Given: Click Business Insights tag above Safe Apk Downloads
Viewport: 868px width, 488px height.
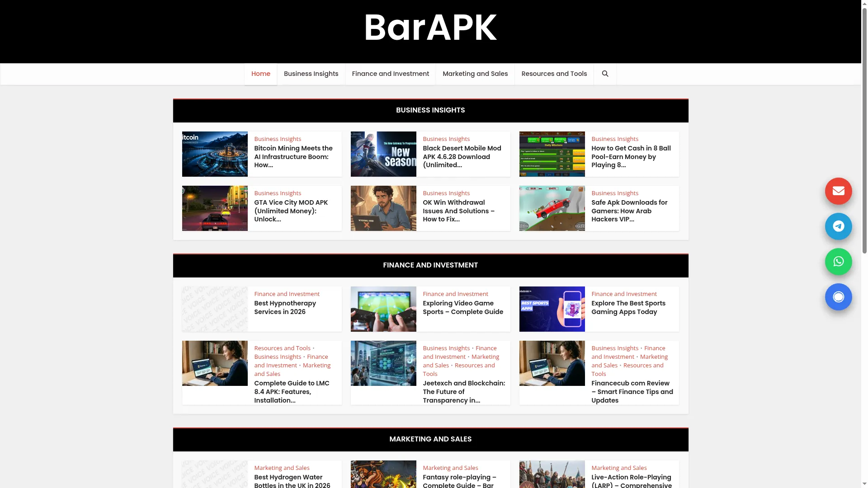Looking at the screenshot, I should pyautogui.click(x=615, y=193).
